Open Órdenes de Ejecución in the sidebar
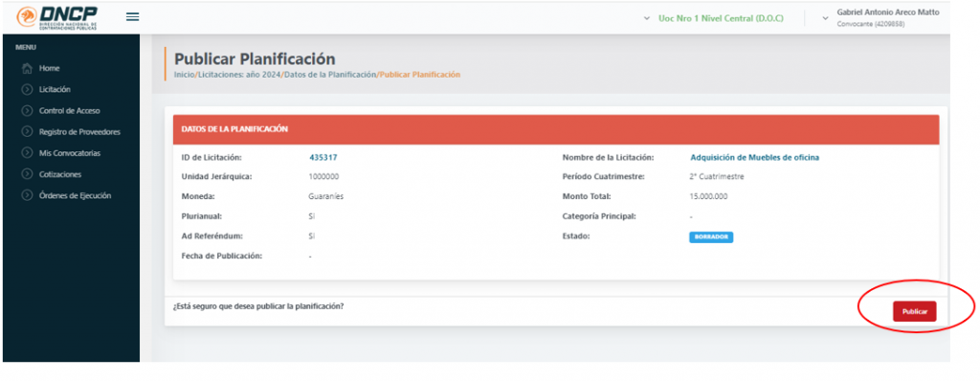The height and width of the screenshot is (381, 980). pos(75,196)
